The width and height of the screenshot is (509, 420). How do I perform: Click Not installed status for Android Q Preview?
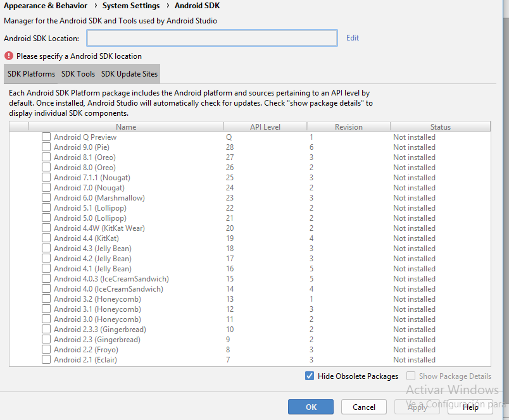[x=414, y=137]
